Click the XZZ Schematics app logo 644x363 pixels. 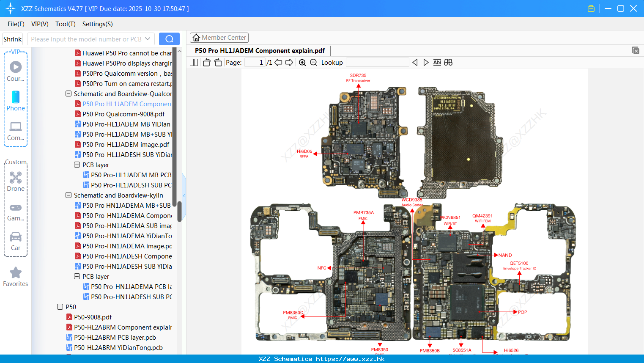click(11, 8)
